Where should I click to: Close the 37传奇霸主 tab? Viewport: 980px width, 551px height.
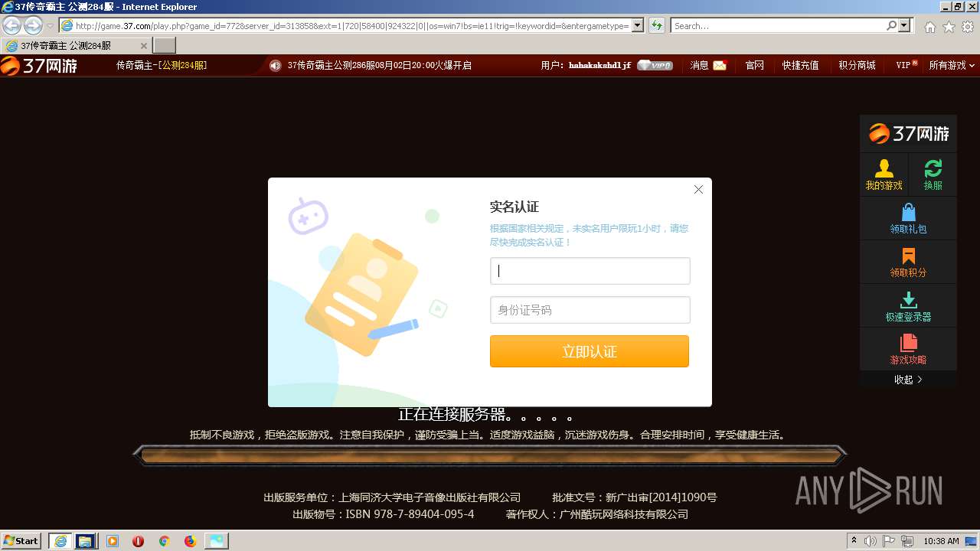click(x=143, y=46)
